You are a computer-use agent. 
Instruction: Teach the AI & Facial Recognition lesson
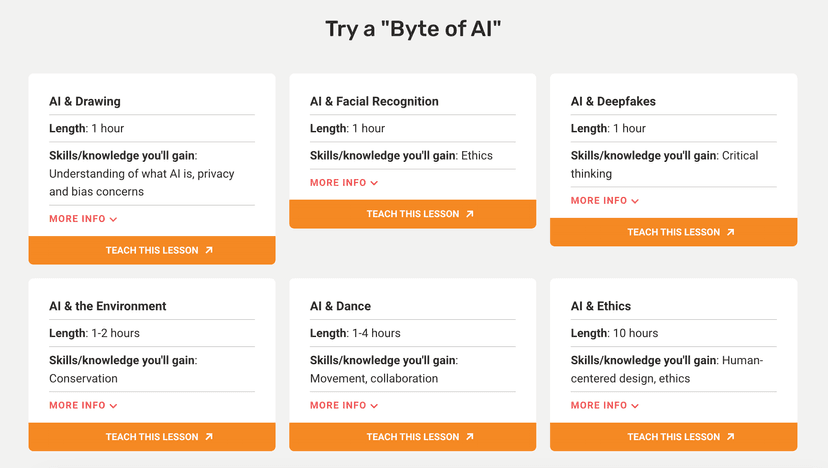point(412,214)
